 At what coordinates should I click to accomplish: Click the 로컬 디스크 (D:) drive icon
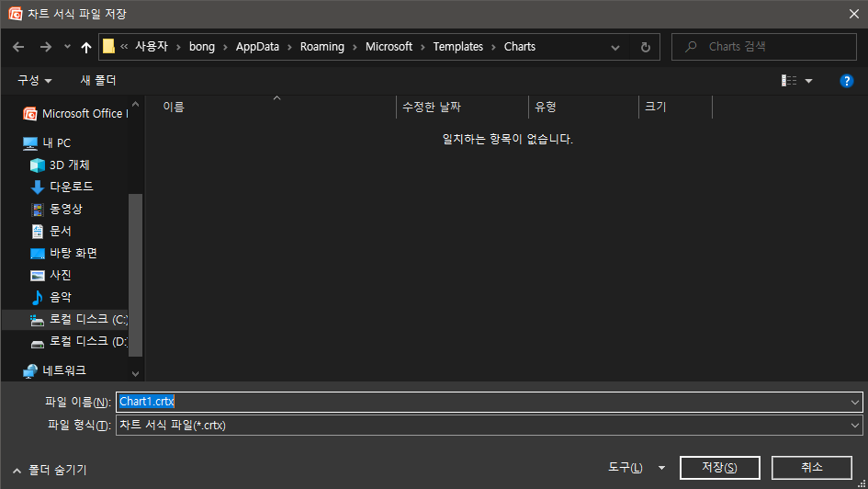[x=37, y=344]
